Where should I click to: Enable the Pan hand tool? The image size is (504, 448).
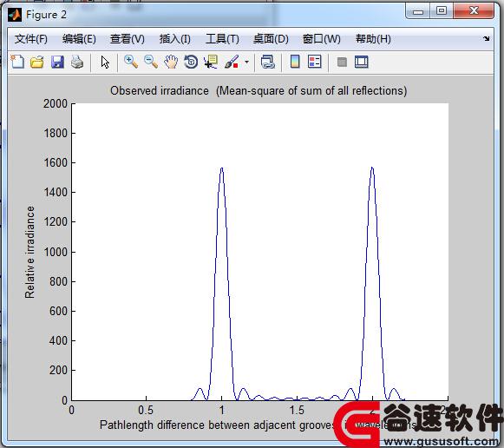click(x=171, y=62)
